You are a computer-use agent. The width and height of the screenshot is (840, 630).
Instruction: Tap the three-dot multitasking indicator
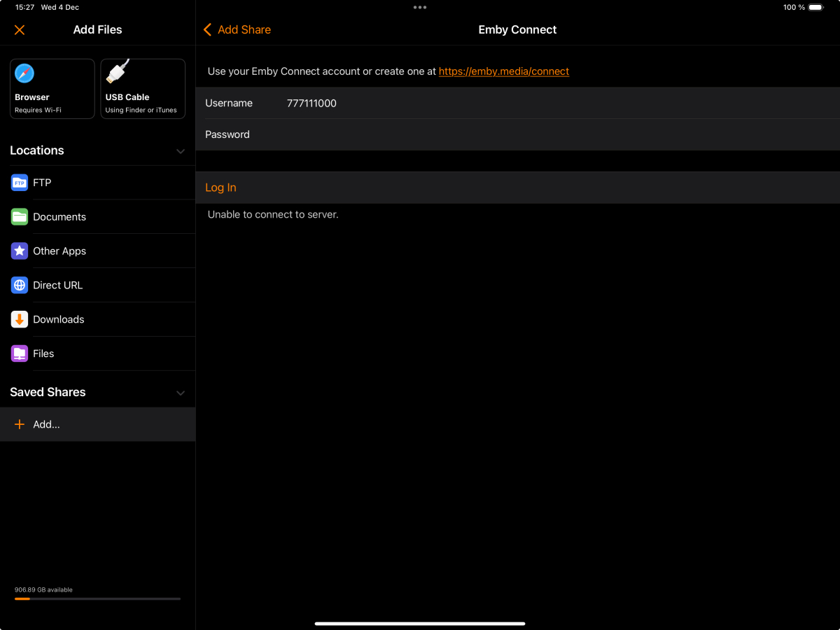click(x=420, y=7)
